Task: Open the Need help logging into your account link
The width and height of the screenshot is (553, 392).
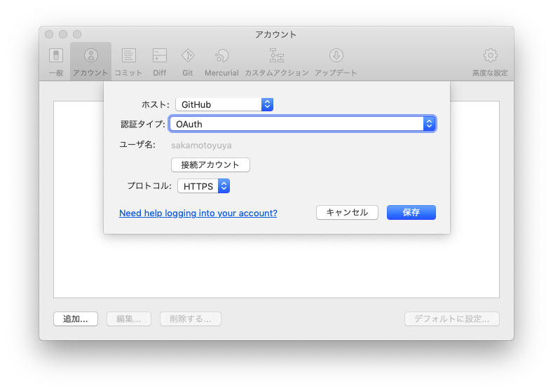Action: 198,213
